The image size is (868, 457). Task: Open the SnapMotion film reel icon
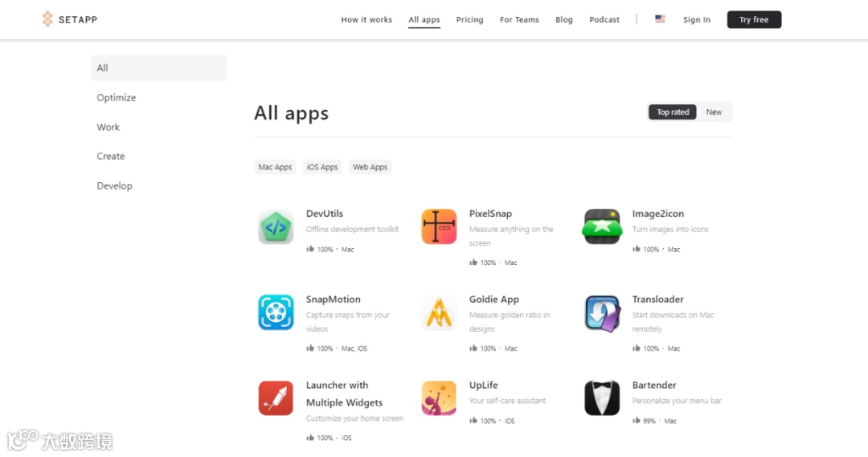(x=276, y=312)
